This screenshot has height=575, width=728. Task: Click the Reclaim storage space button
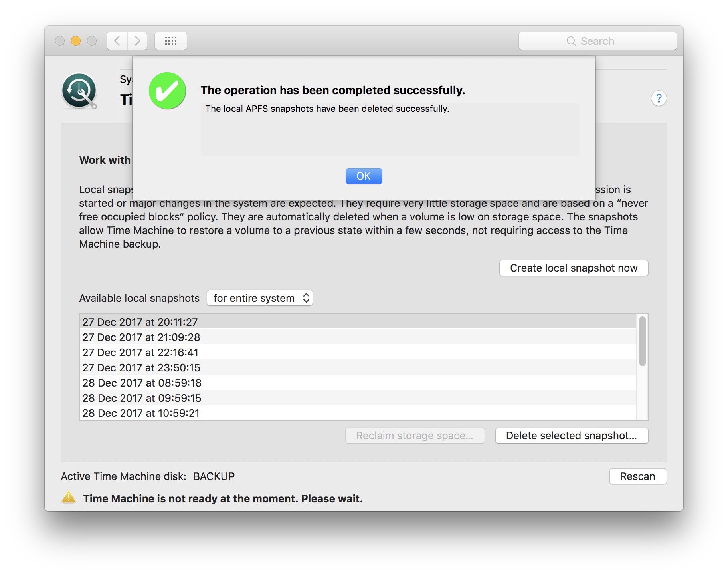(415, 436)
